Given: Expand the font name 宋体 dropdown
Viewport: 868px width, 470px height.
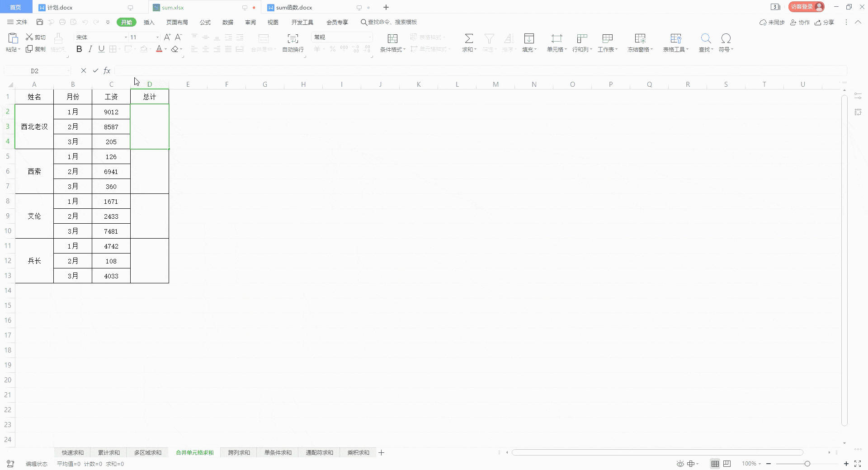Looking at the screenshot, I should click(x=126, y=37).
